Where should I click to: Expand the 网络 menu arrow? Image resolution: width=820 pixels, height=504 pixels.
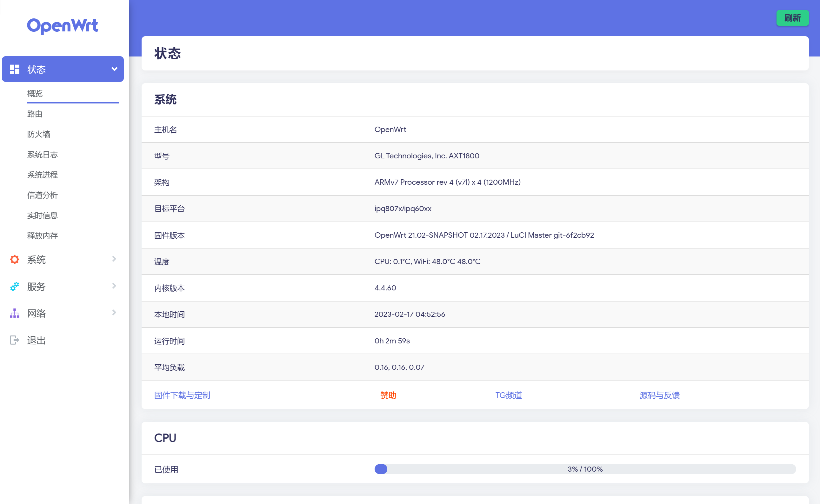[x=114, y=313]
